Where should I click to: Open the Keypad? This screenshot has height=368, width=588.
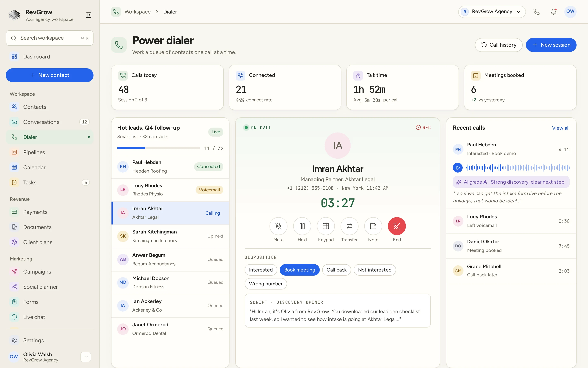[x=326, y=226]
